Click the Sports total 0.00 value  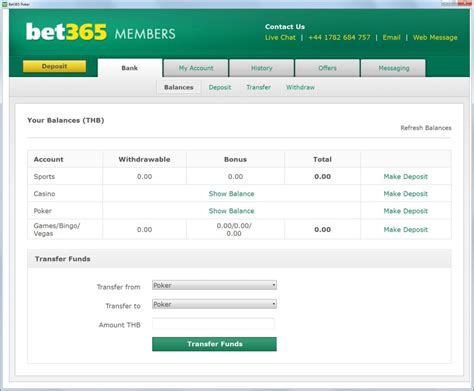(322, 177)
